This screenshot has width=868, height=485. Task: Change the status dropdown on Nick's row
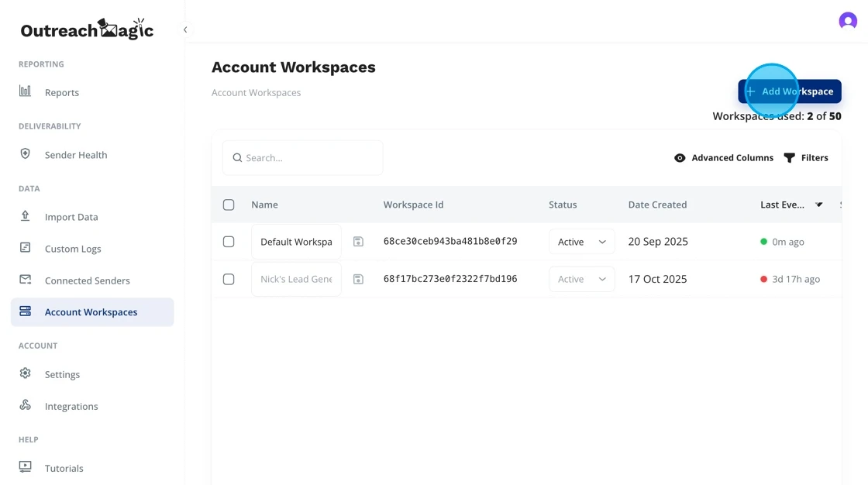click(581, 279)
